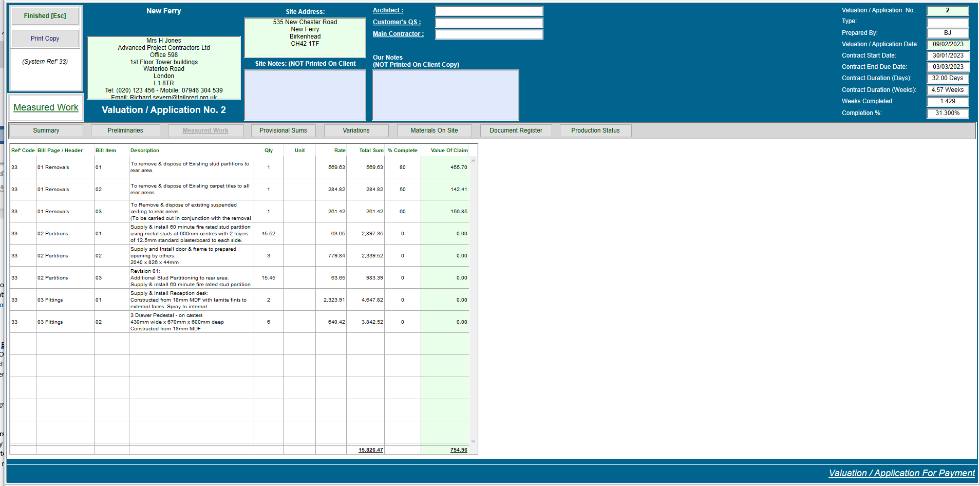Click the Main Contractor link
This screenshot has height=486, width=980.
point(398,34)
